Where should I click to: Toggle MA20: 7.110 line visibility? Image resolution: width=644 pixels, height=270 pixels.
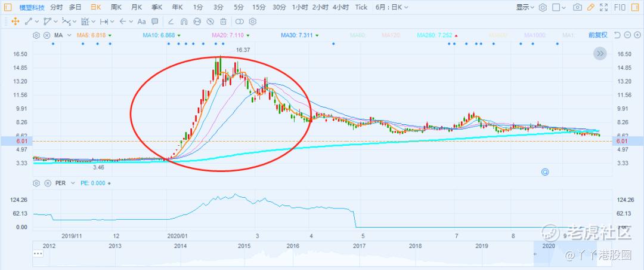click(228, 35)
